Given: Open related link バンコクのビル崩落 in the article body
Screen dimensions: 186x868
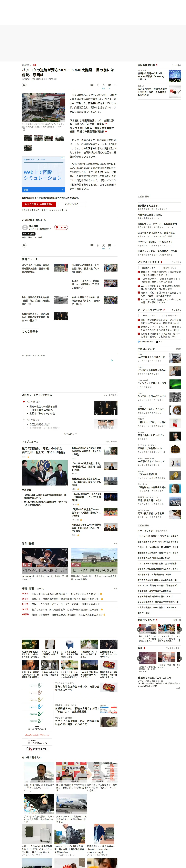Looking at the screenshot, I should [92, 130].
